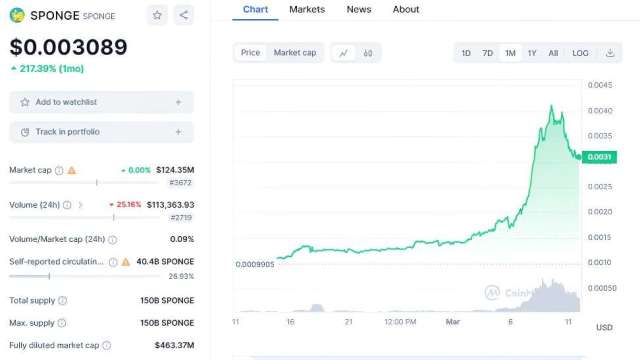Switch to candlestick chart icon
The width and height of the screenshot is (640, 360).
coord(368,53)
